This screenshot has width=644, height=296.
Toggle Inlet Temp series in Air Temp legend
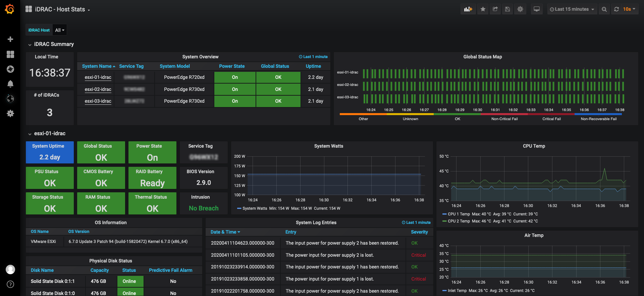[x=457, y=291]
